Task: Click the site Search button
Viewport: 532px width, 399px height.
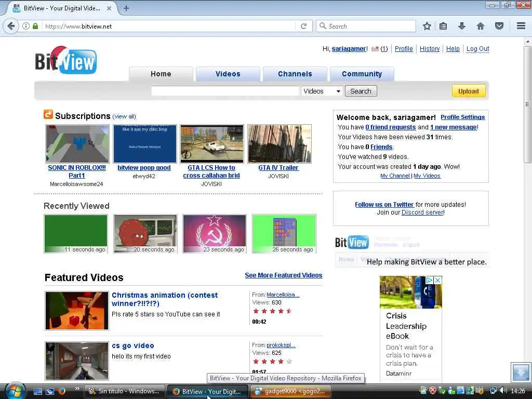Action: tap(361, 91)
